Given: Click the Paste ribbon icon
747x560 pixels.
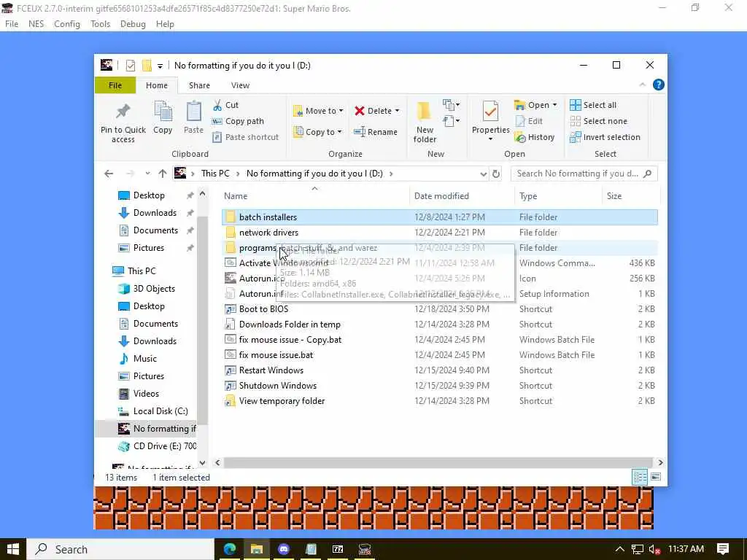Looking at the screenshot, I should [193, 112].
